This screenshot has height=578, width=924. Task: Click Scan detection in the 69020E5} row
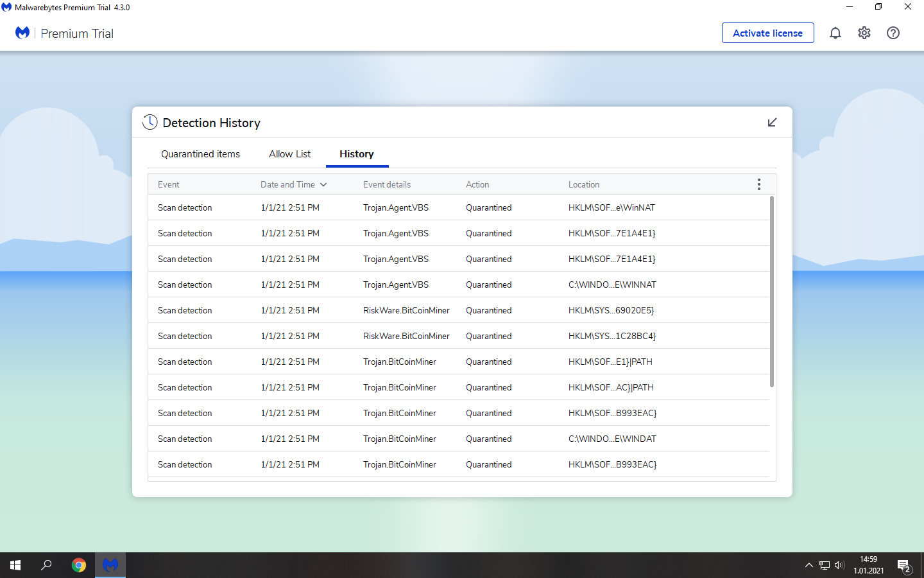tap(185, 310)
